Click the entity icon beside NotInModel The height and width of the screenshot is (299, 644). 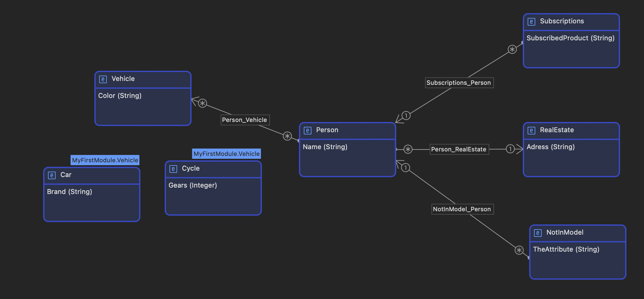[538, 233]
